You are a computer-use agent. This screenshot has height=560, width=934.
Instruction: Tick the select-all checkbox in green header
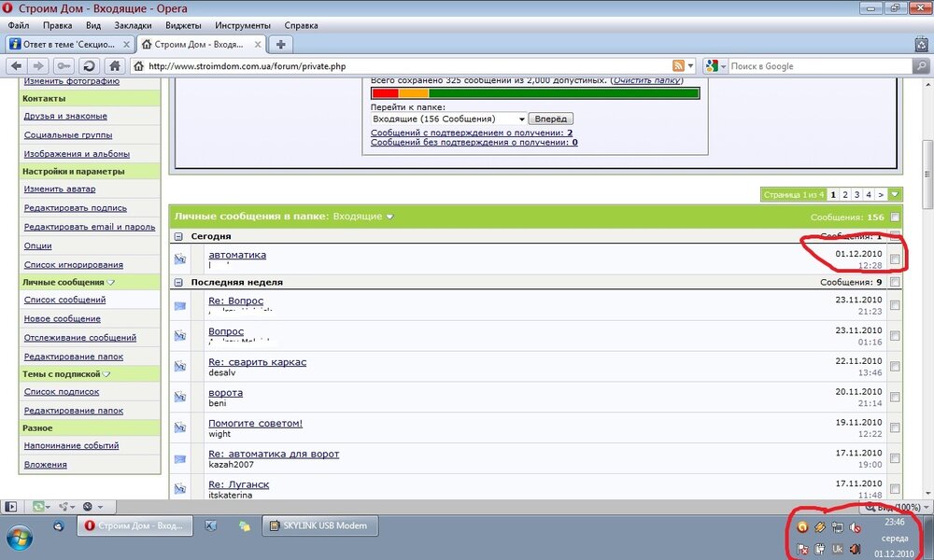(895, 217)
